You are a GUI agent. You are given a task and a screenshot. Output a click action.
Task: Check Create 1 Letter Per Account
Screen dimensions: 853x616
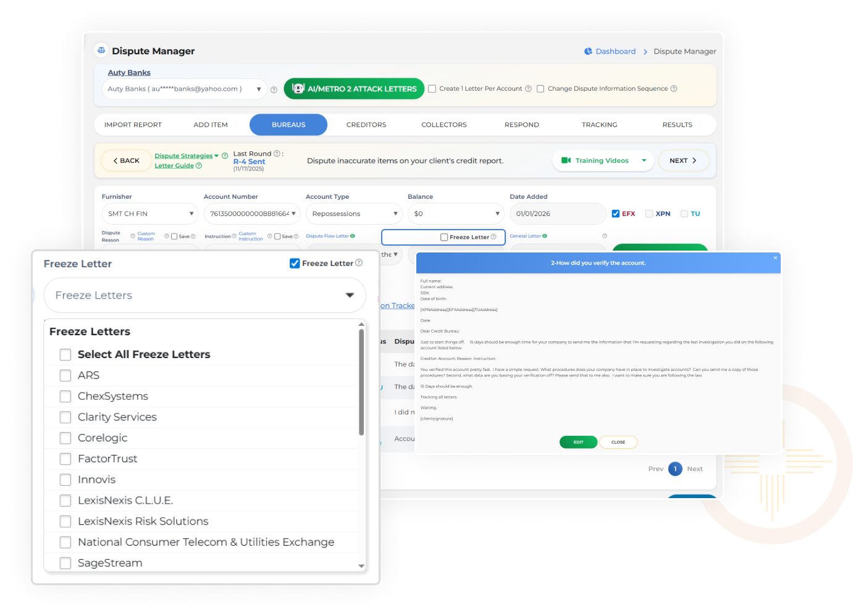[432, 89]
